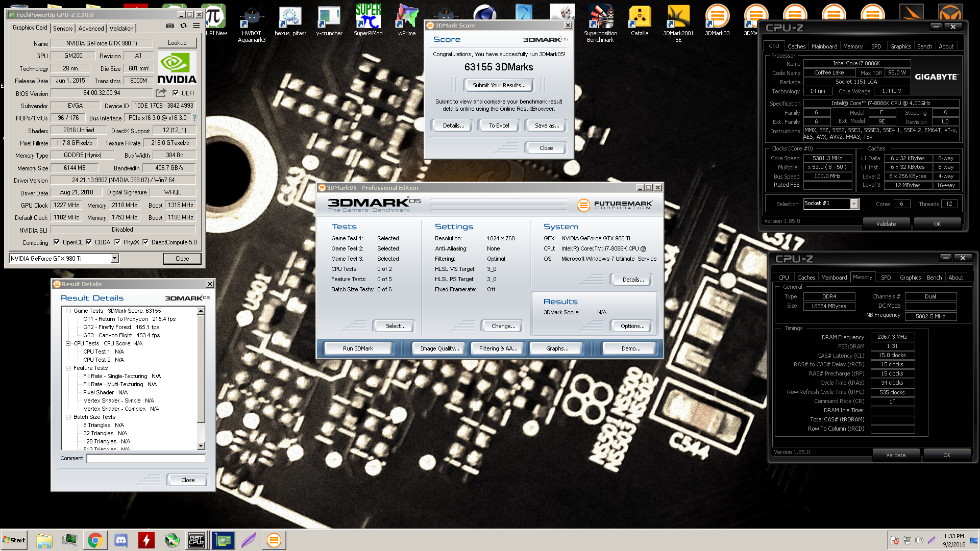Open the SPD tab in top CPU-Z window
980x551 pixels.
click(876, 46)
